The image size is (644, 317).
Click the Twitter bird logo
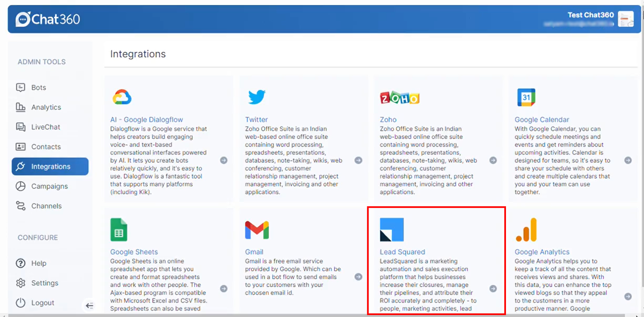257,97
